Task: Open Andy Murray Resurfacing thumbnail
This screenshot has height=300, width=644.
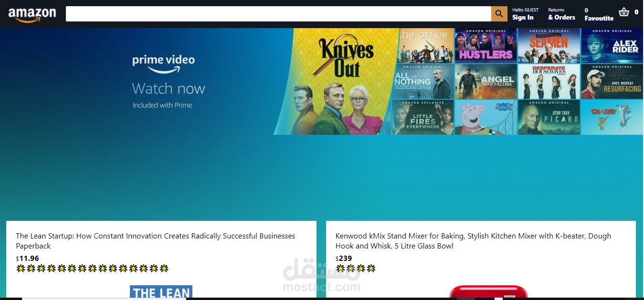Action: 612,82
